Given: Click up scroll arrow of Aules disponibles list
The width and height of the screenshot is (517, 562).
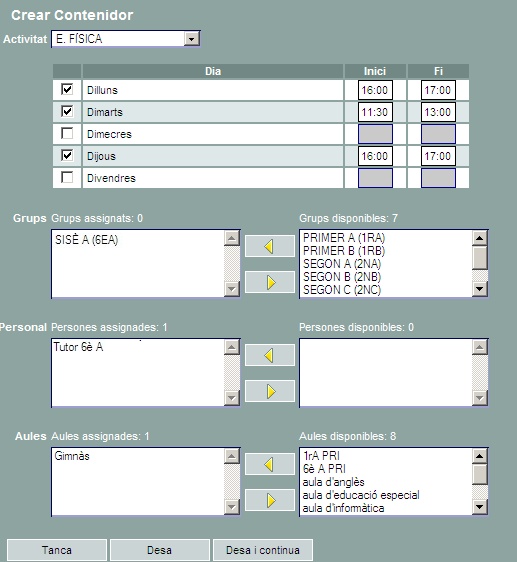Looking at the screenshot, I should click(x=480, y=456).
